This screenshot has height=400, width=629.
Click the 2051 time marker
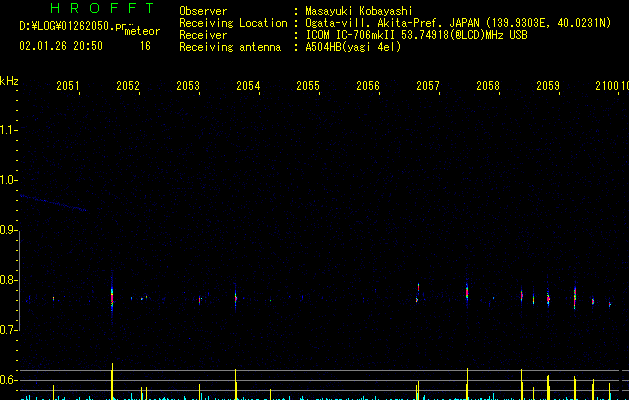pyautogui.click(x=68, y=85)
